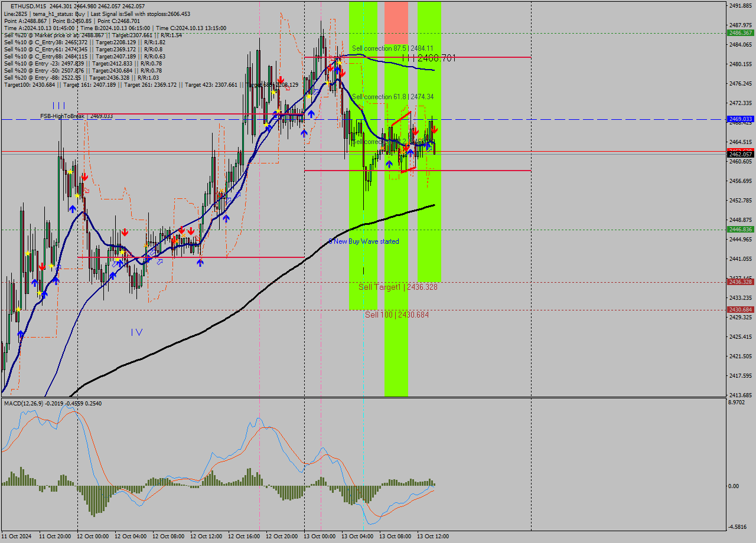Click the '12 Oct 08:00' time axis label
Image resolution: width=756 pixels, height=543 pixels.
pos(168,537)
